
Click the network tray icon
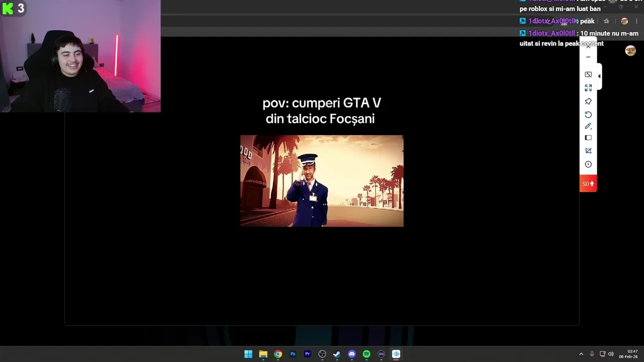(x=602, y=354)
